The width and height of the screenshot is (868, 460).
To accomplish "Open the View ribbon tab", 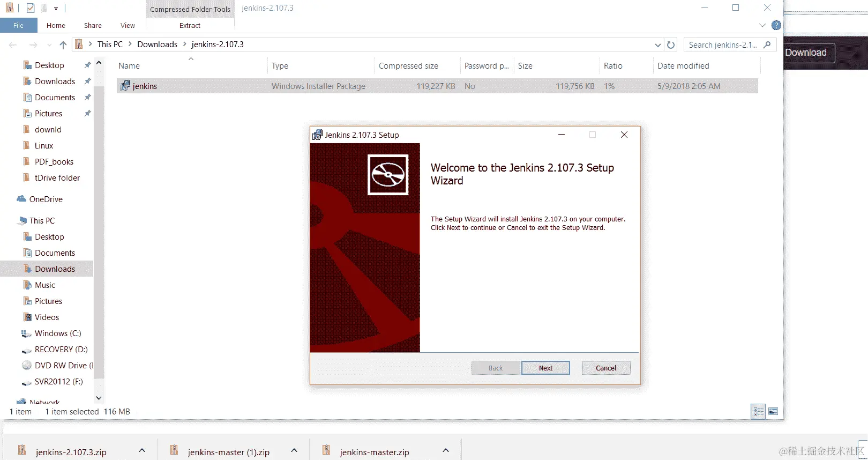I will point(128,25).
